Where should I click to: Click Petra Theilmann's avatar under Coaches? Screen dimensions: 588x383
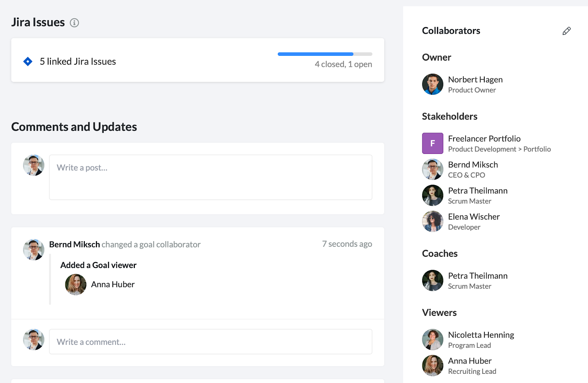point(433,280)
